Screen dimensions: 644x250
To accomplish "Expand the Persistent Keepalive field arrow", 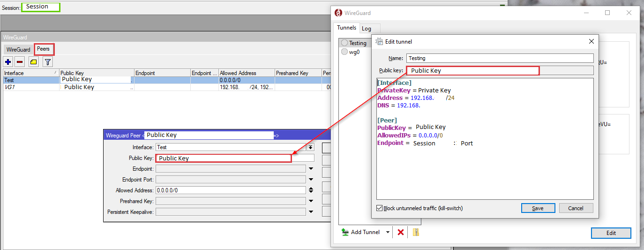I will tap(311, 212).
